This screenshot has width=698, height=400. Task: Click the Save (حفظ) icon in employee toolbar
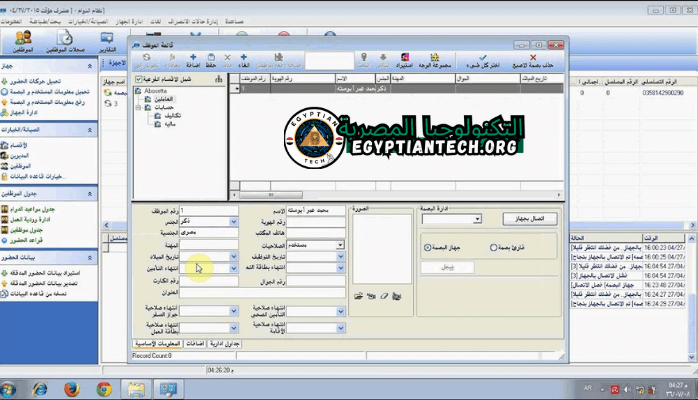coord(211,57)
